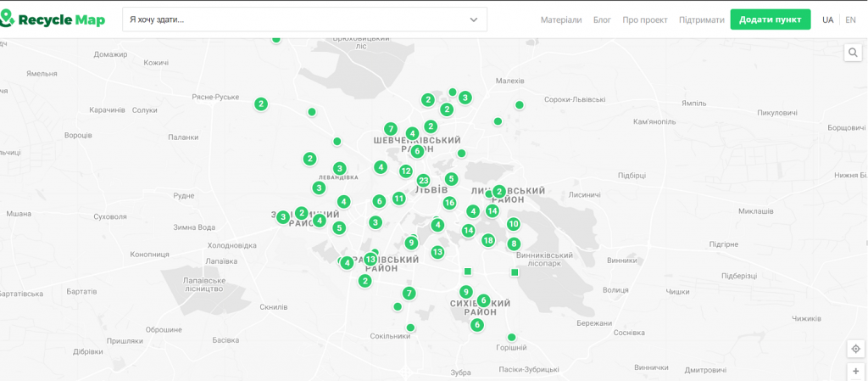Open the cluster marker numbered 11
Image resolution: width=868 pixels, height=381 pixels.
398,199
